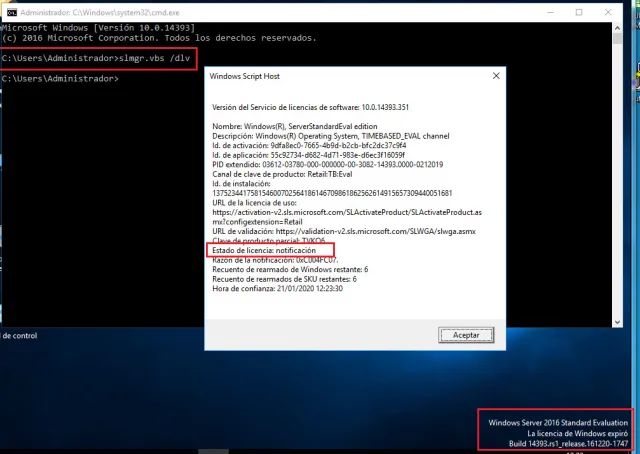Click the 'de control' desktop icon label
The height and width of the screenshot is (454, 640).
19,336
